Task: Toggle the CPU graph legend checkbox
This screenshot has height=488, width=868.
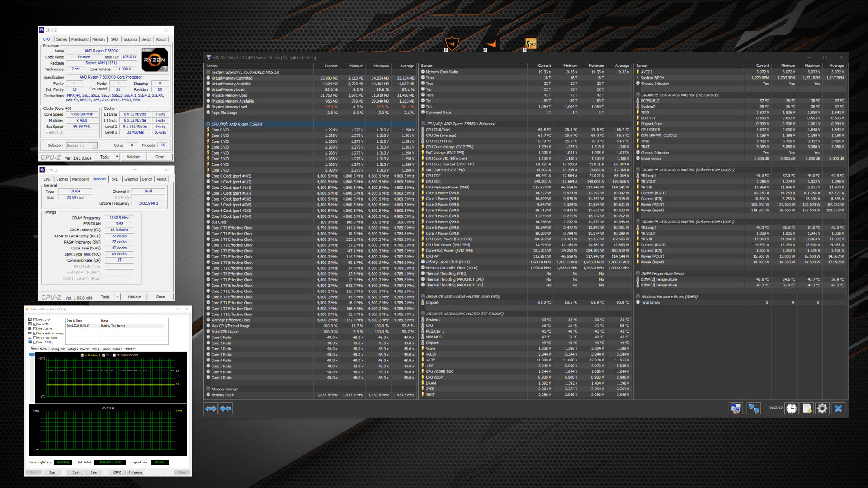Action: [104, 355]
